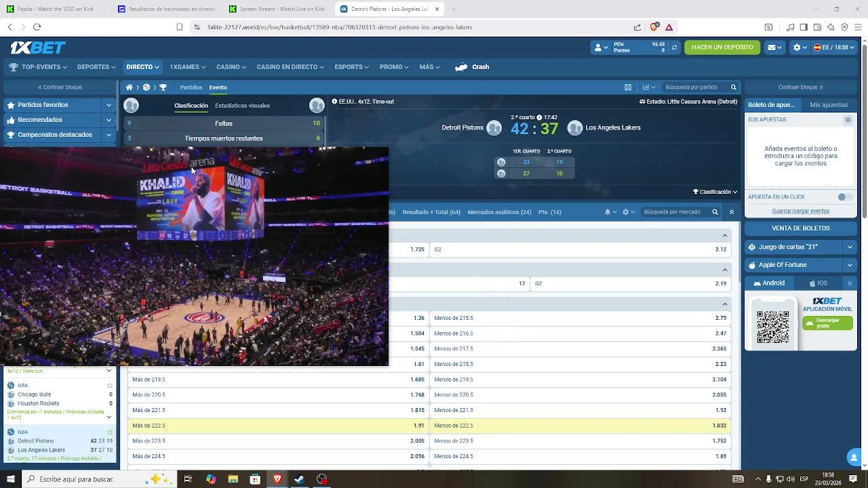Open Steam from the taskbar
This screenshot has height=488, width=868.
pyautogui.click(x=299, y=479)
